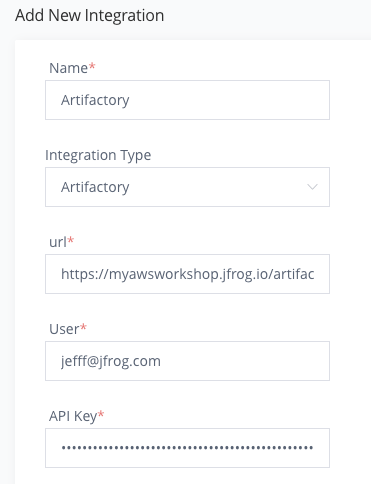Click the Integration Type dropdown chevron arrow
371x484 pixels.
click(312, 187)
